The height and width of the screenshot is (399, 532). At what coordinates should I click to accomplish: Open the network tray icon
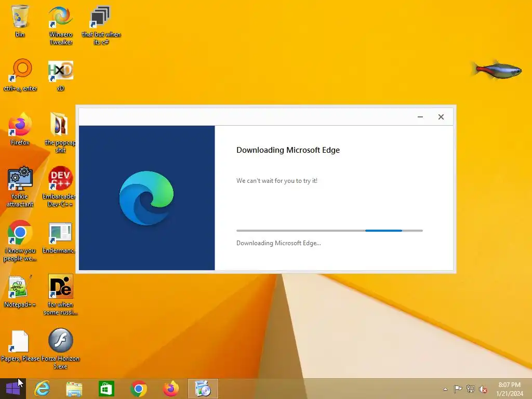pos(471,389)
